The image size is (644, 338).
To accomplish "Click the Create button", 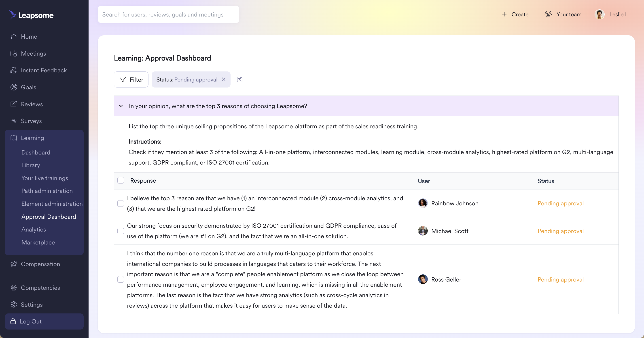I will pyautogui.click(x=515, y=15).
